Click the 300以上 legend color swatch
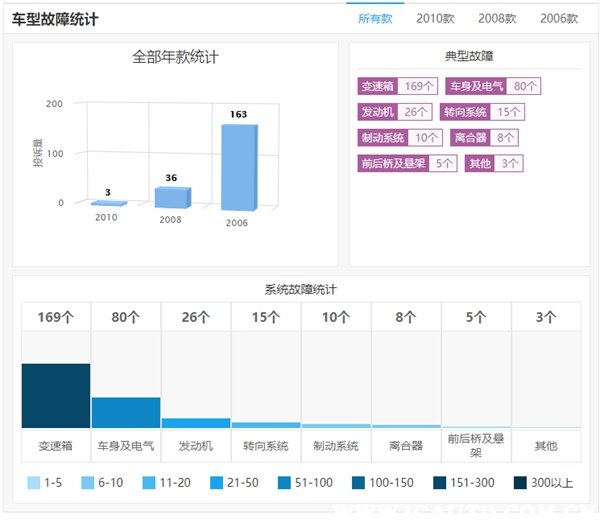Viewport: 600px width, 523px height. coord(520,483)
